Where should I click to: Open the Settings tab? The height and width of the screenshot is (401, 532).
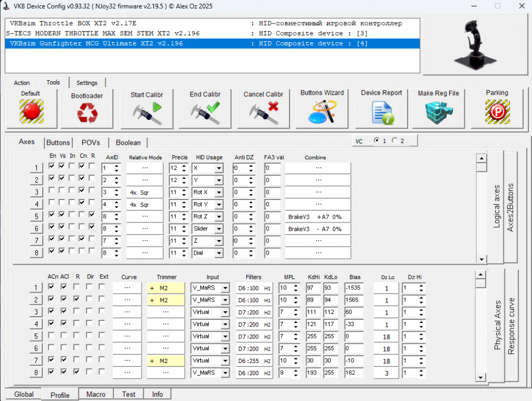pos(87,83)
